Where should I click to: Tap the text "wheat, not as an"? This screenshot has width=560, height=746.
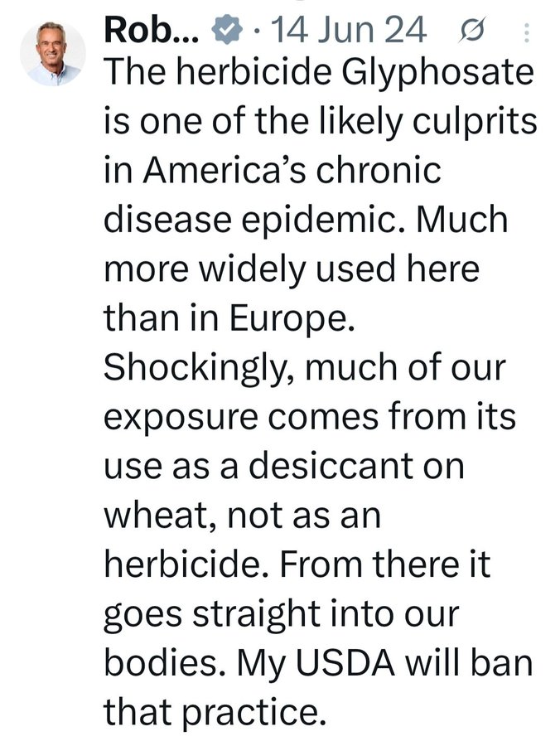242,514
